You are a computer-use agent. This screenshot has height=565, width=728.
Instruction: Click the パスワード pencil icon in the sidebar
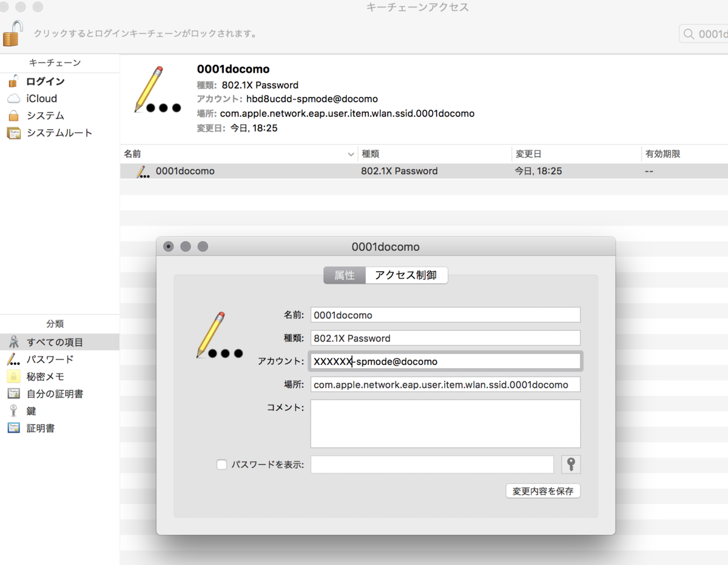13,359
